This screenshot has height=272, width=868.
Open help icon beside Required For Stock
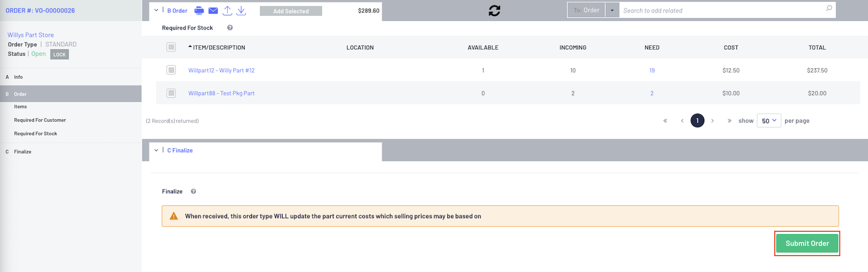point(230,28)
